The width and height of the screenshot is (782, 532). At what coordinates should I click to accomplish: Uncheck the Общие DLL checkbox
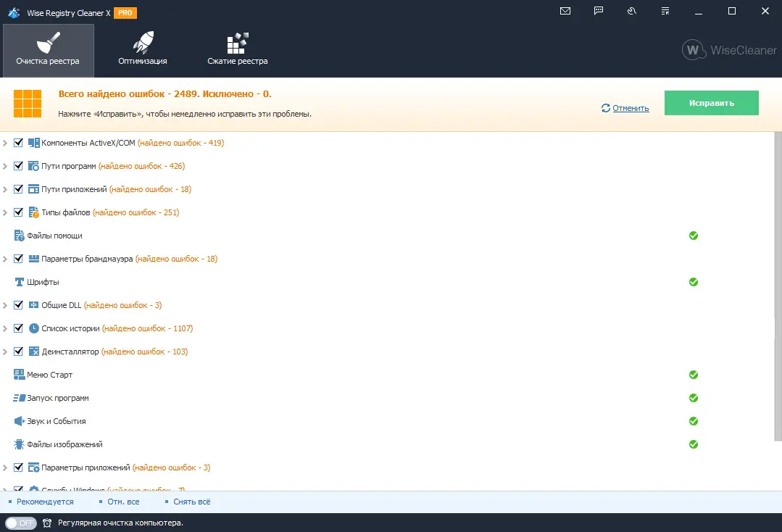(18, 305)
